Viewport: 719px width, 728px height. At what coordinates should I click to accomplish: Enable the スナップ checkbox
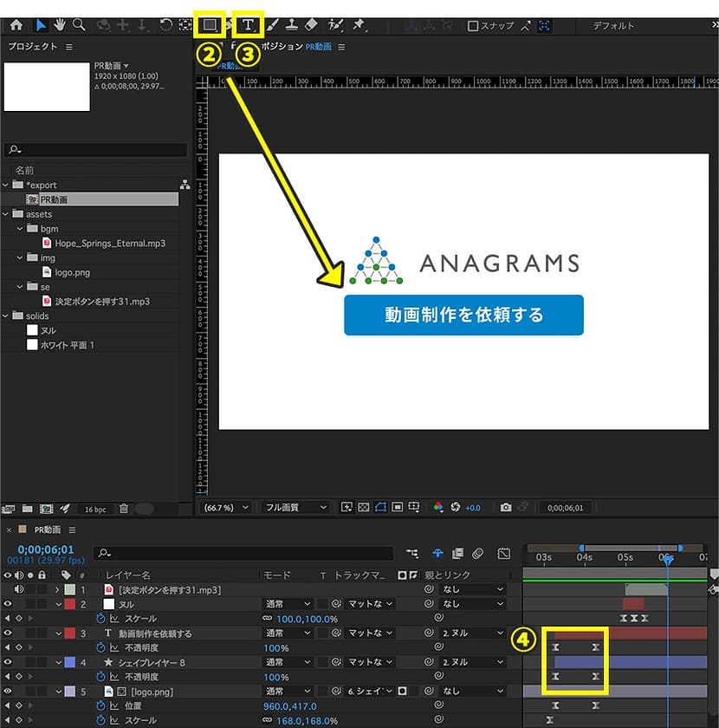pyautogui.click(x=473, y=26)
